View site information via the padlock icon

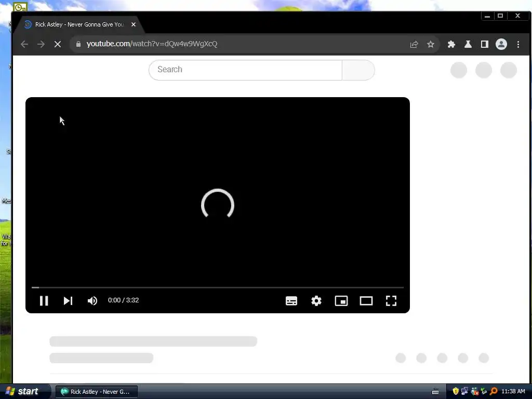[78, 44]
